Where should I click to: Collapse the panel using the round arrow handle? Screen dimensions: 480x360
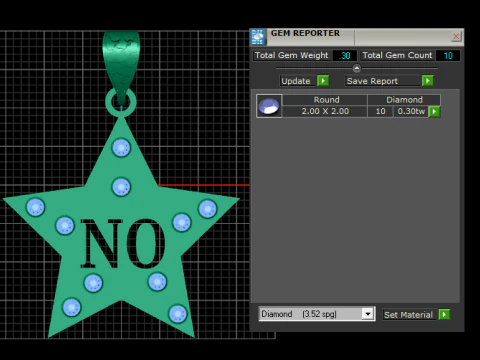(356, 68)
